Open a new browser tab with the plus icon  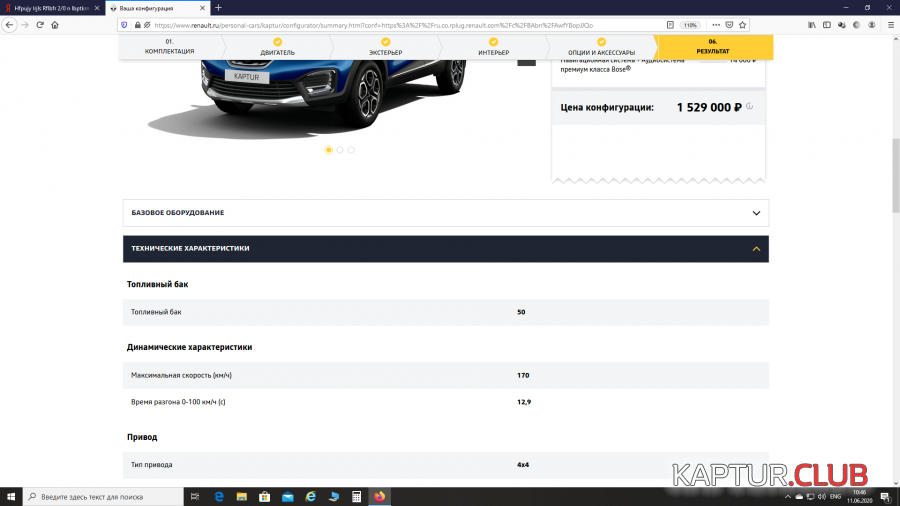pos(219,8)
